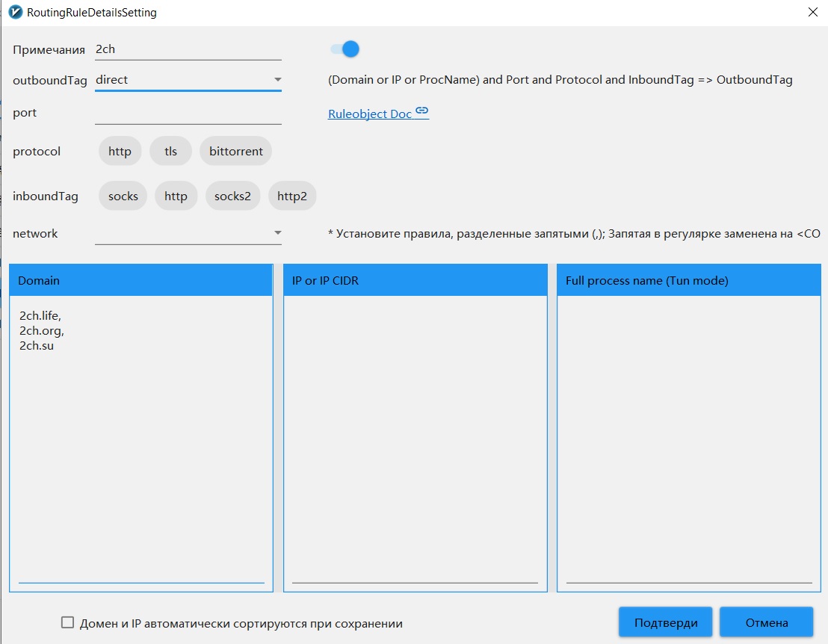Select the http protocol chip
828x644 pixels.
[120, 151]
